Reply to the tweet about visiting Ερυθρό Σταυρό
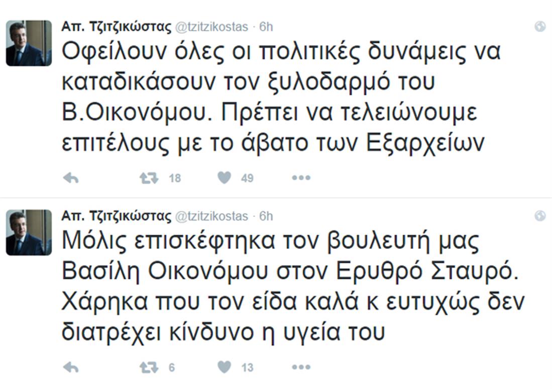 point(69,366)
